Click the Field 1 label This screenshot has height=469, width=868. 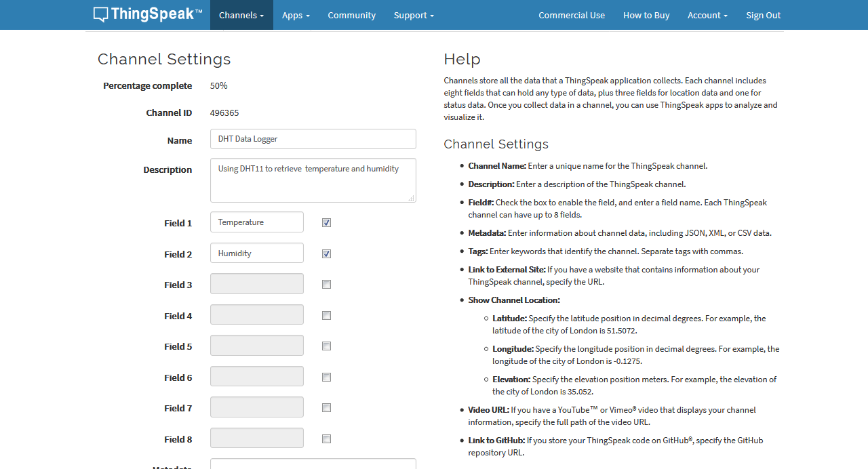point(178,223)
